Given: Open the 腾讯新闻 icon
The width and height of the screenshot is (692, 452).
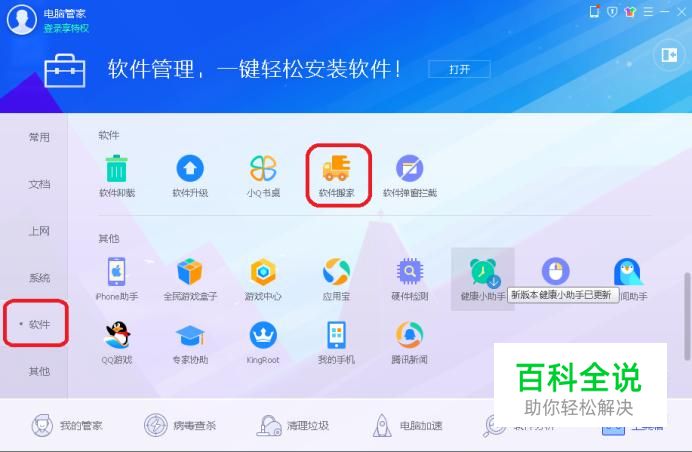Looking at the screenshot, I should coord(410,343).
